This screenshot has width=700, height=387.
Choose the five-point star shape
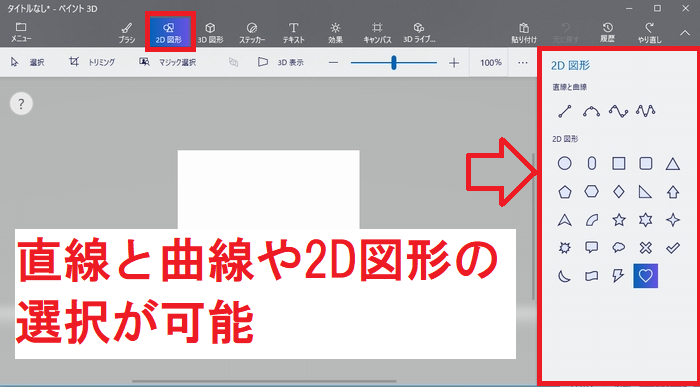619,220
